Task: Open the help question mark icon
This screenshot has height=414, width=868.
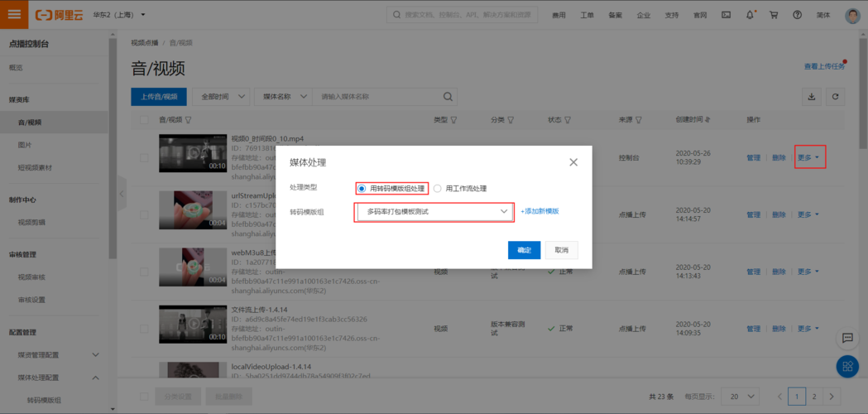Action: point(797,15)
